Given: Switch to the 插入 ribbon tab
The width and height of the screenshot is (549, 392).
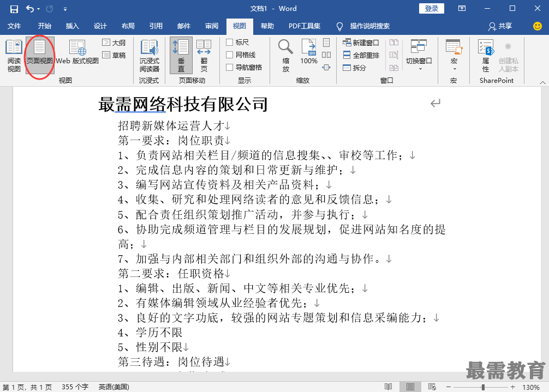Looking at the screenshot, I should pyautogui.click(x=72, y=26).
